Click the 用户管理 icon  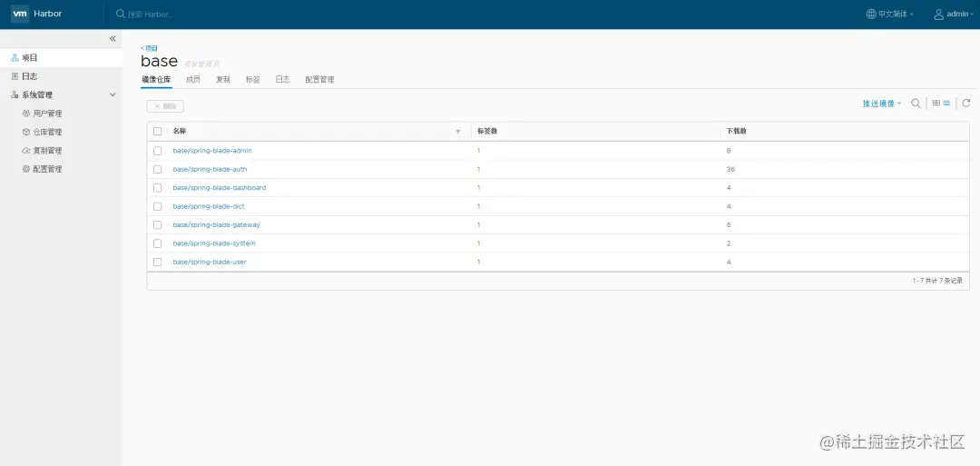point(26,114)
